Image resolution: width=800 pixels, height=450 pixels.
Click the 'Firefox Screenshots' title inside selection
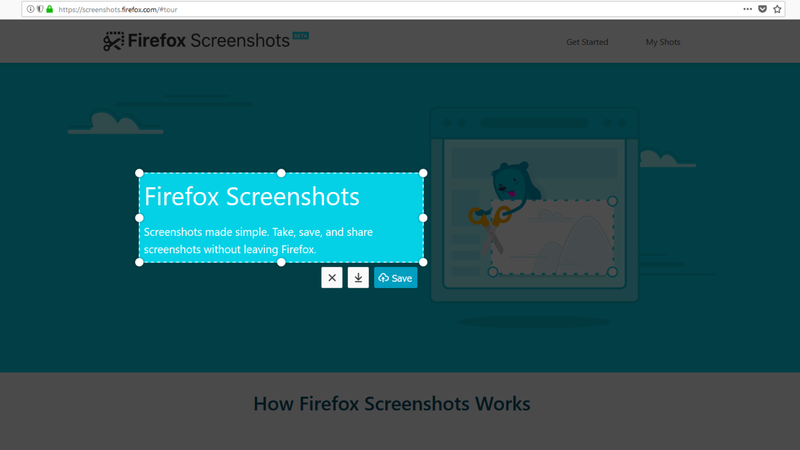252,196
